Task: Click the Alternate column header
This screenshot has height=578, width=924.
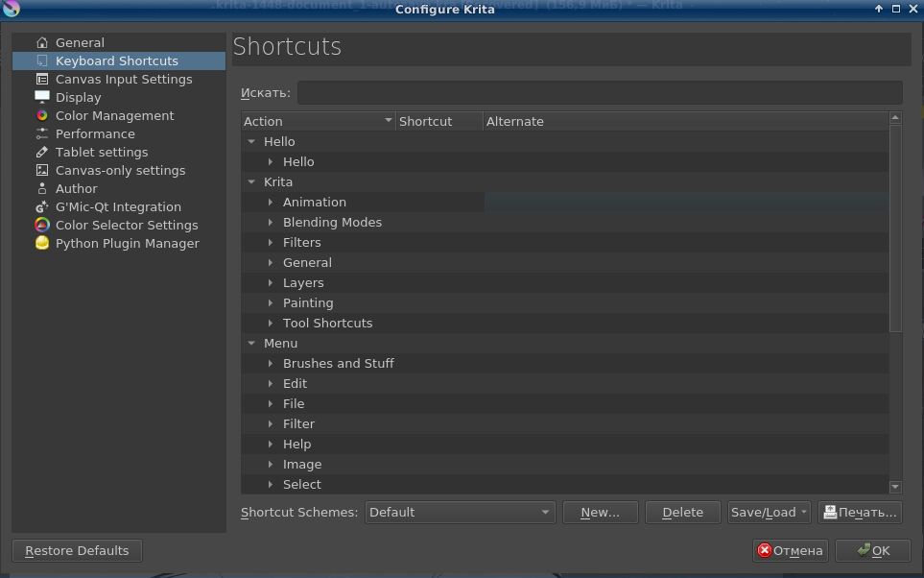Action: pos(686,122)
